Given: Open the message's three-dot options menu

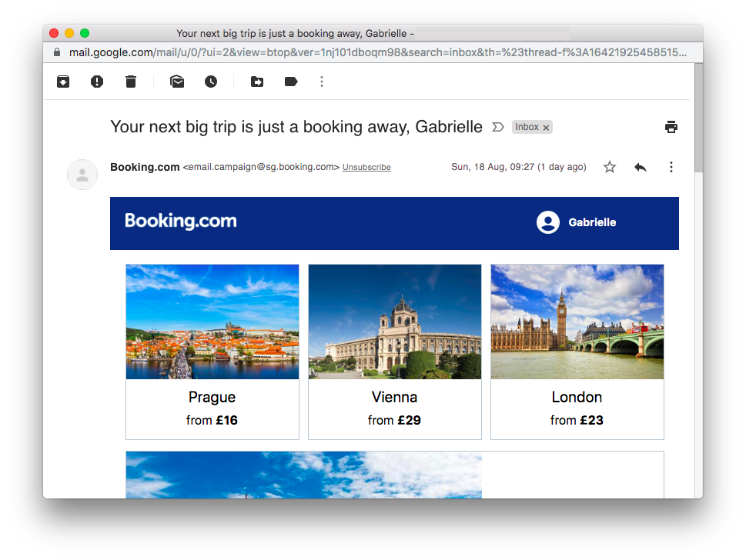Looking at the screenshot, I should click(x=671, y=167).
